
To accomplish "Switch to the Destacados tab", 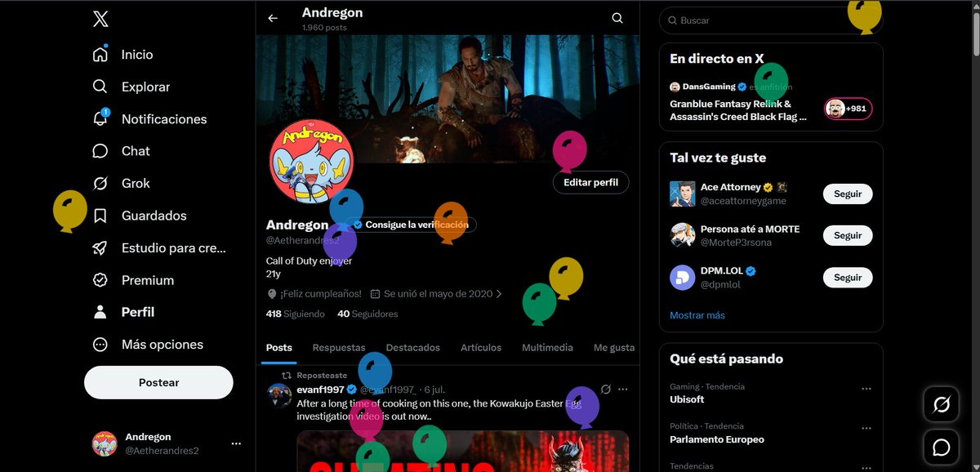I will [x=413, y=348].
